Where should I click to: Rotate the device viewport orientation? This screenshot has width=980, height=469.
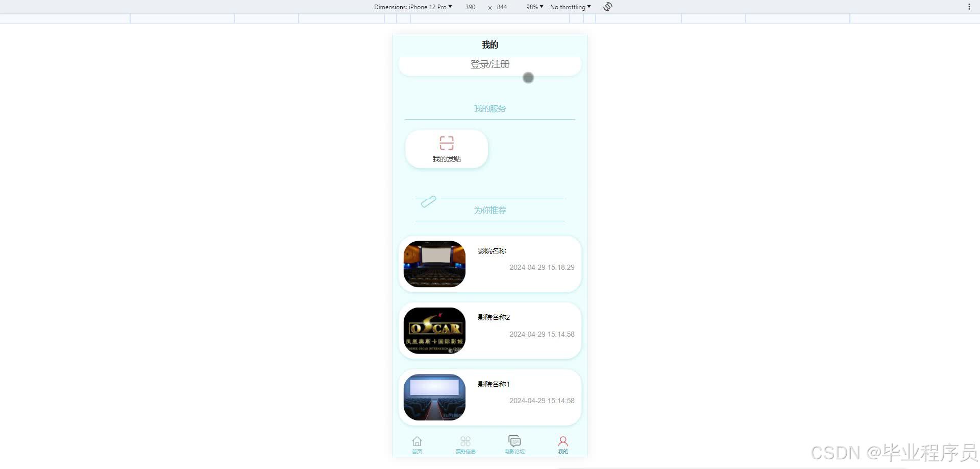click(607, 7)
